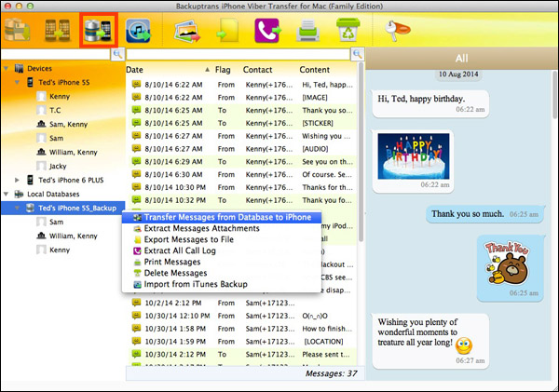
Task: Collapse the Devices tree node
Action: [7, 68]
